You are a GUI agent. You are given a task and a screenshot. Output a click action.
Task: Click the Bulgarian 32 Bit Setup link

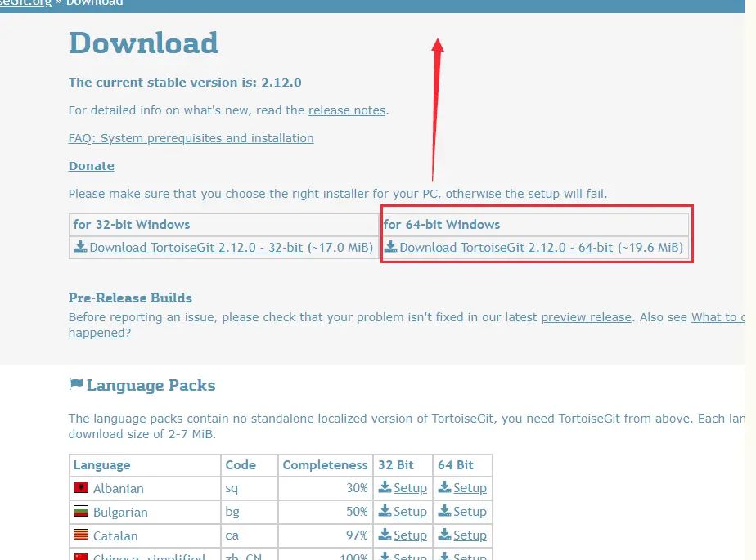(x=410, y=512)
